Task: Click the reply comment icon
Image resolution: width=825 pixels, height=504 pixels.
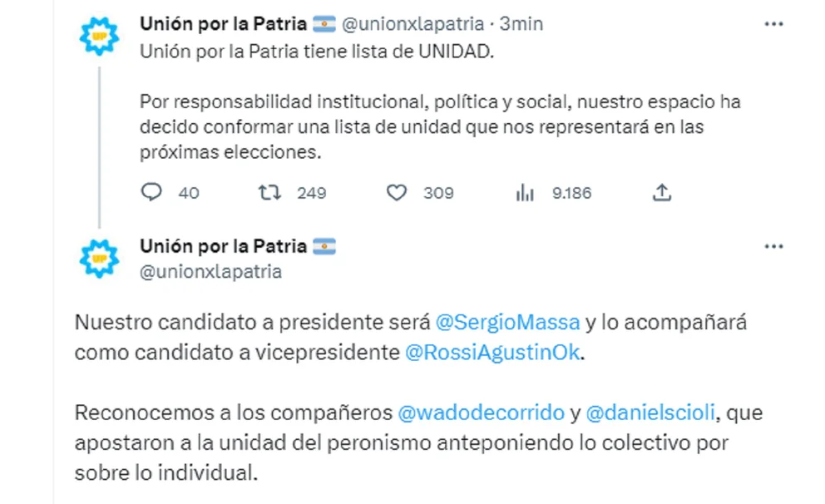Action: (151, 193)
